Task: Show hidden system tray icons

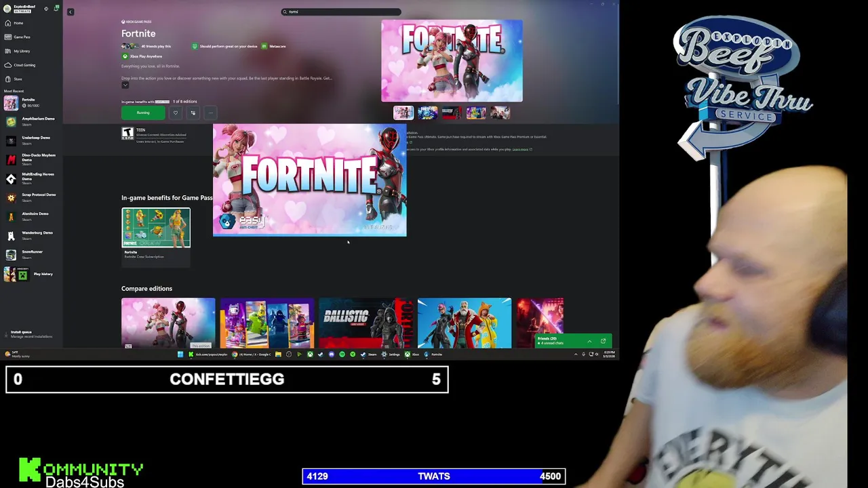Action: coord(576,354)
